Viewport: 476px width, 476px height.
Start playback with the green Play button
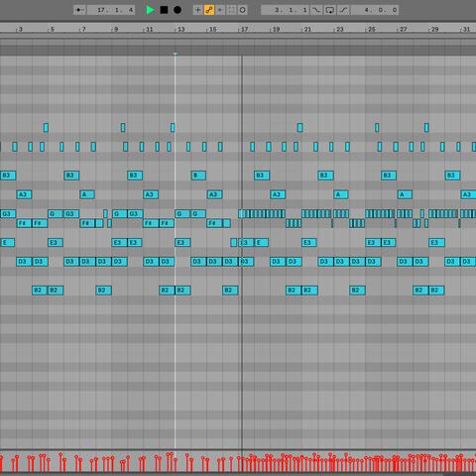(150, 10)
